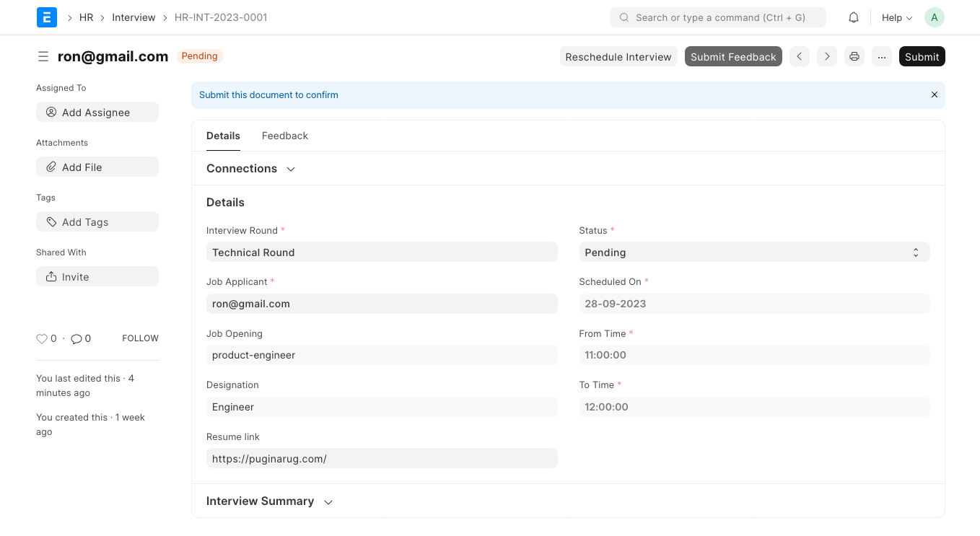980x536 pixels.
Task: Switch to the Feedback tab
Action: click(284, 136)
